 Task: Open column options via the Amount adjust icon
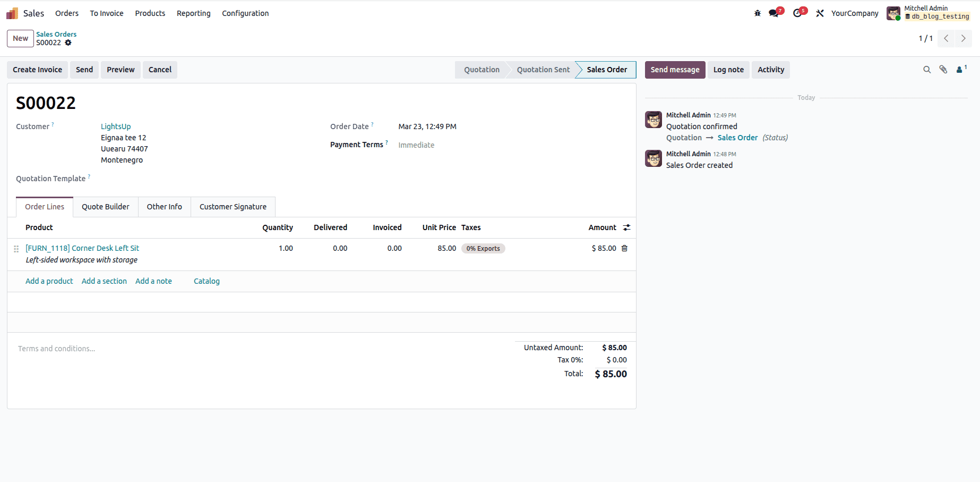tap(626, 227)
